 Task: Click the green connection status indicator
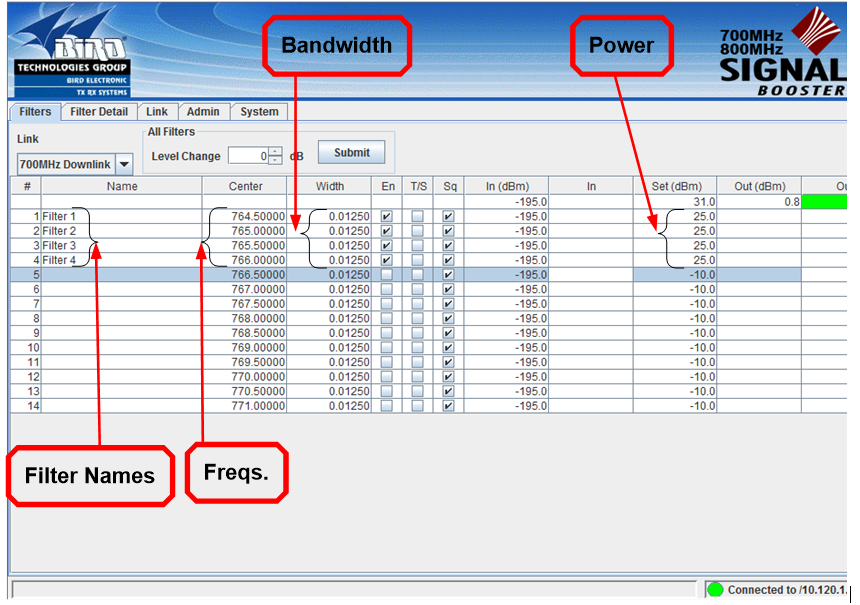click(x=715, y=590)
